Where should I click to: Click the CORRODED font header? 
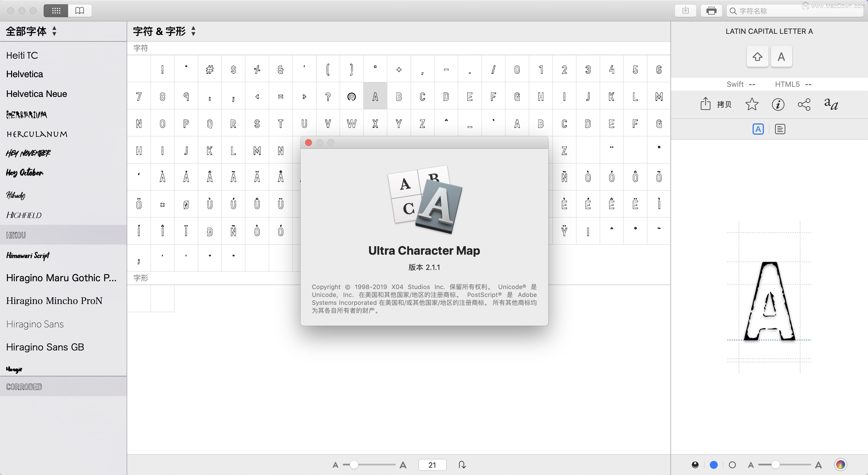[63, 387]
